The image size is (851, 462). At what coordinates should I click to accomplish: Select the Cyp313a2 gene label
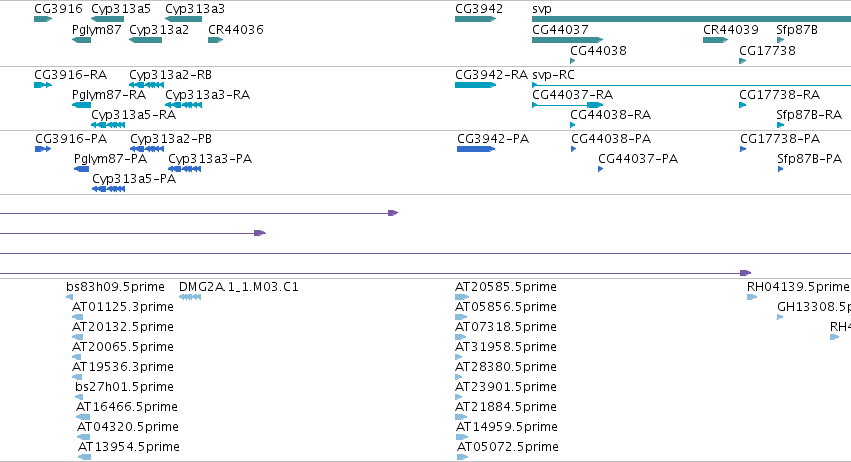tap(159, 30)
